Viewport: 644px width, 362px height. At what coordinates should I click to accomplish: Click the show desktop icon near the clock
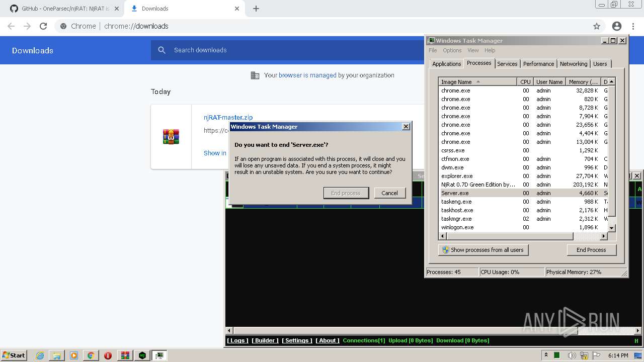point(638,355)
